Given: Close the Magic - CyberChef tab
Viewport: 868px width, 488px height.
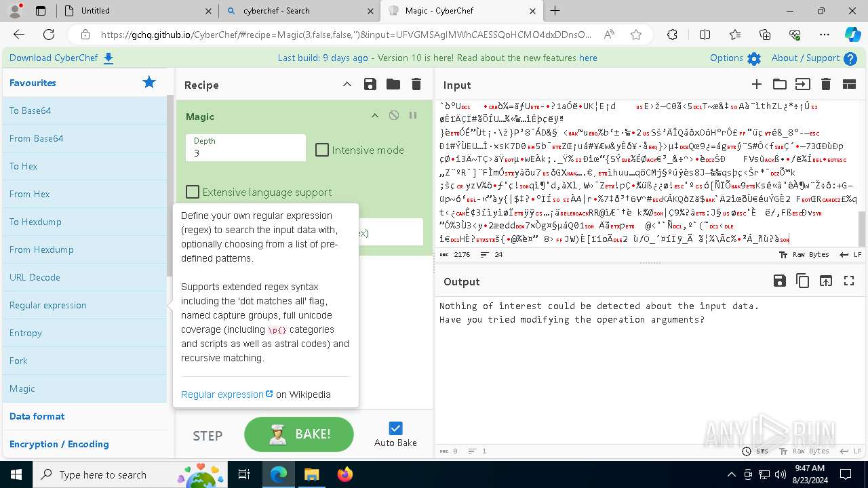Looking at the screenshot, I should coord(532,11).
